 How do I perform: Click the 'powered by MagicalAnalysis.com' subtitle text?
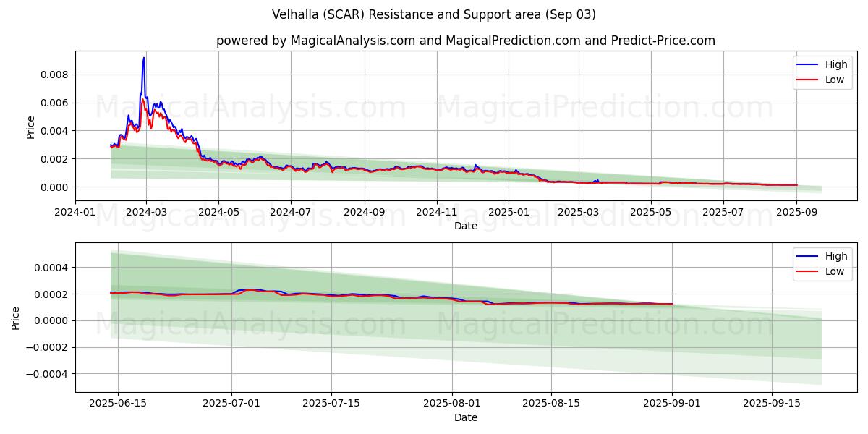tap(315, 41)
